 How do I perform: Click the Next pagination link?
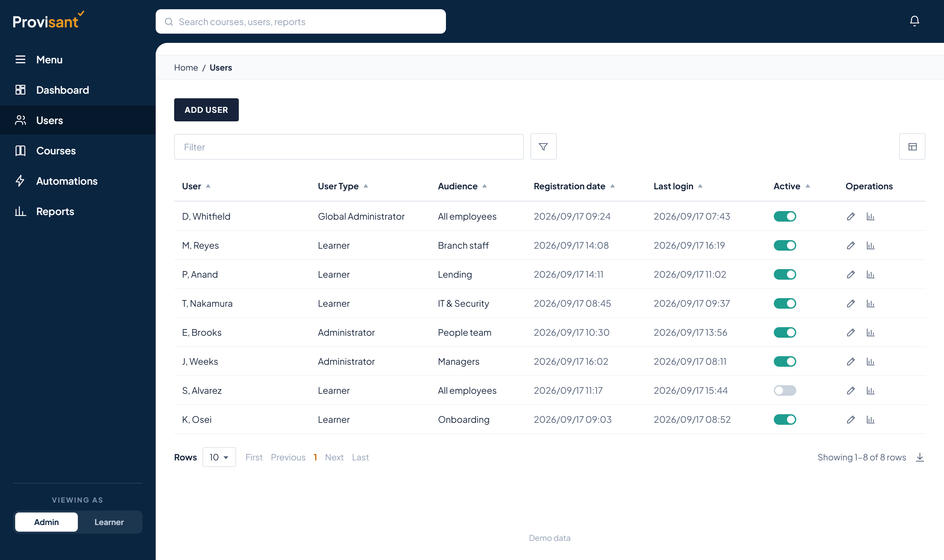click(334, 457)
